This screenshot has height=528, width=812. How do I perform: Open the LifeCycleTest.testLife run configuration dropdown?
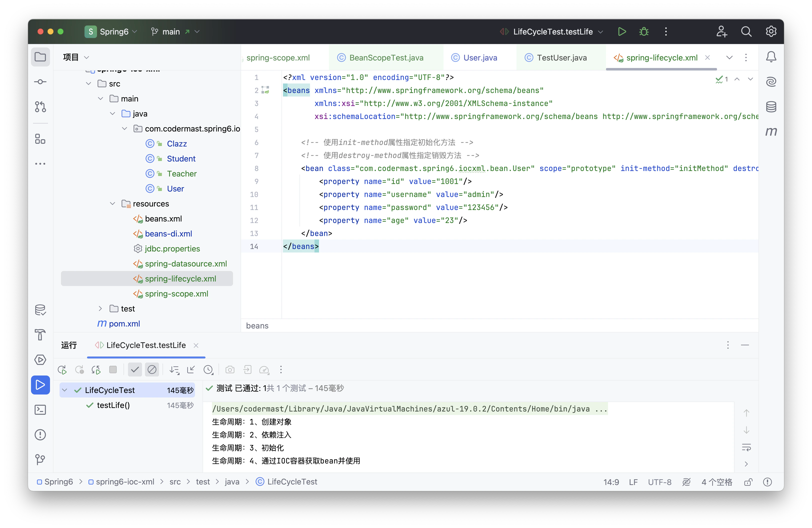coord(601,32)
